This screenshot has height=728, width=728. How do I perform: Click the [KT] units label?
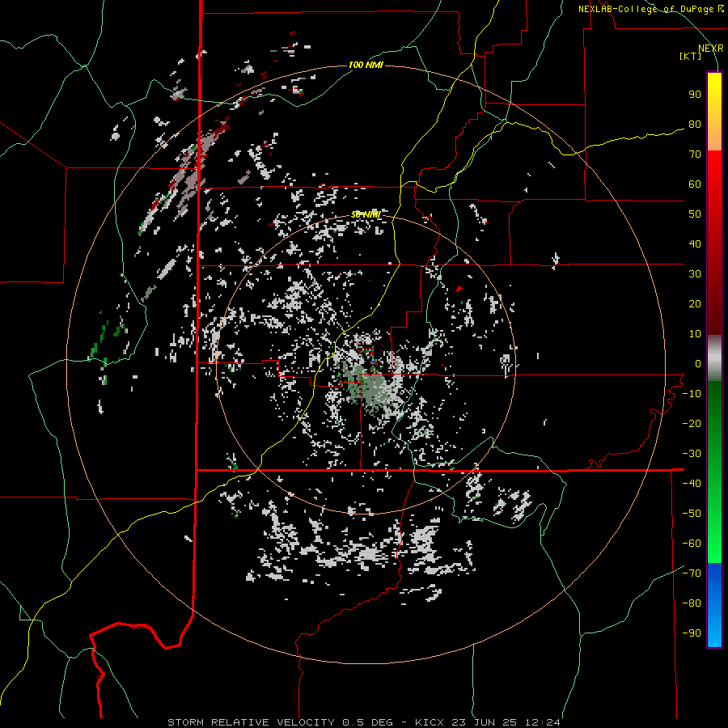pyautogui.click(x=691, y=56)
